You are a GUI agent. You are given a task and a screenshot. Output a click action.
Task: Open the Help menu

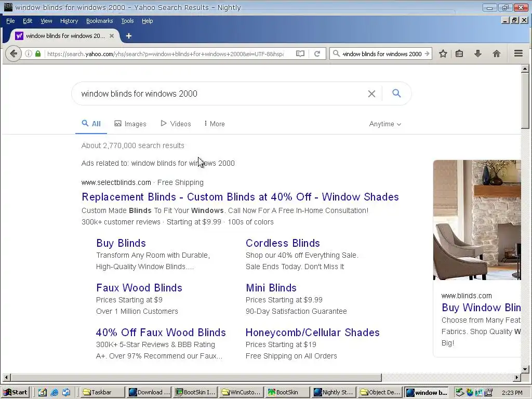[147, 21]
